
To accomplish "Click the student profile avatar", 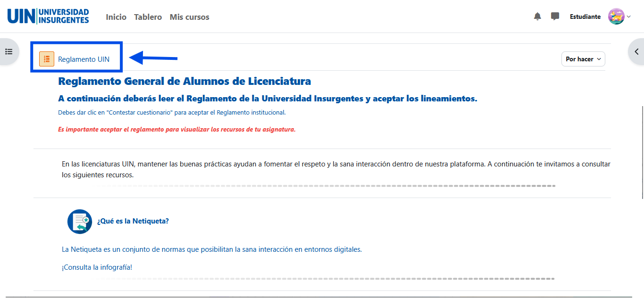I will (x=616, y=17).
